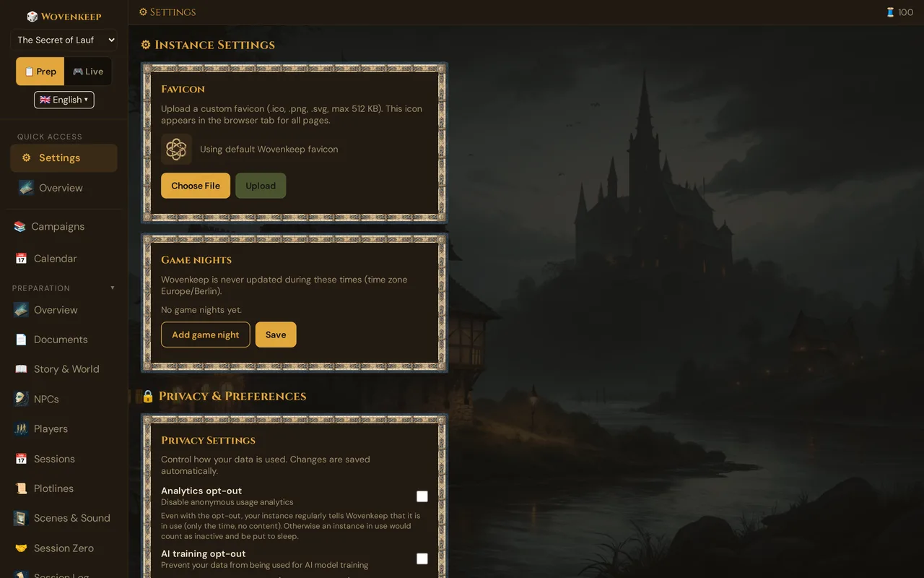
Task: Go to Campaigns page
Action: tap(64, 227)
